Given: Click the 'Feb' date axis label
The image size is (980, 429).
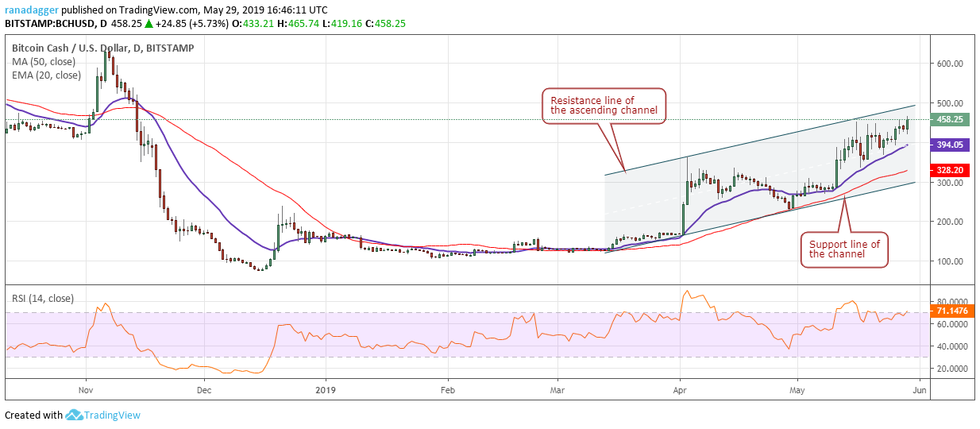Looking at the screenshot, I should (447, 390).
